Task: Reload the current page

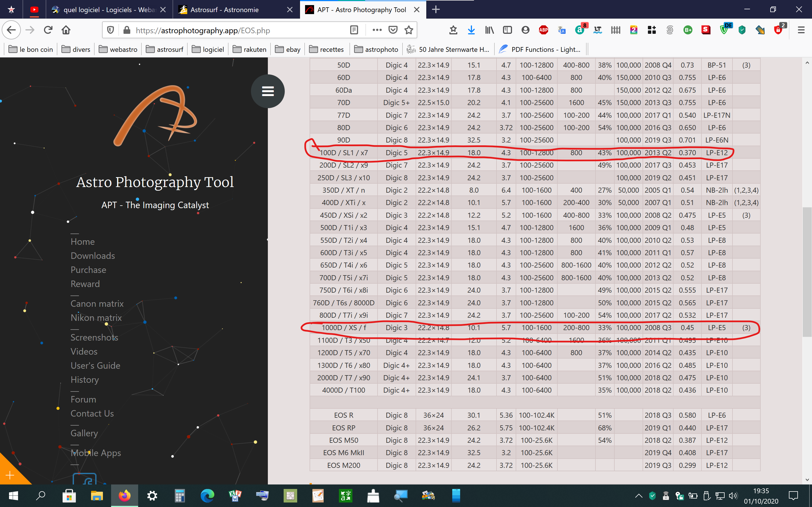Action: point(48,30)
